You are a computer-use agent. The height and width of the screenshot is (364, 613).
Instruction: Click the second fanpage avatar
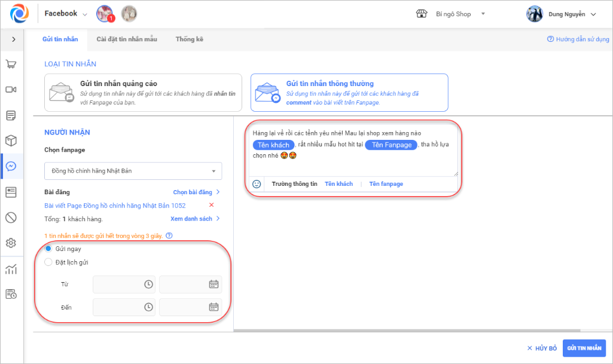point(129,14)
